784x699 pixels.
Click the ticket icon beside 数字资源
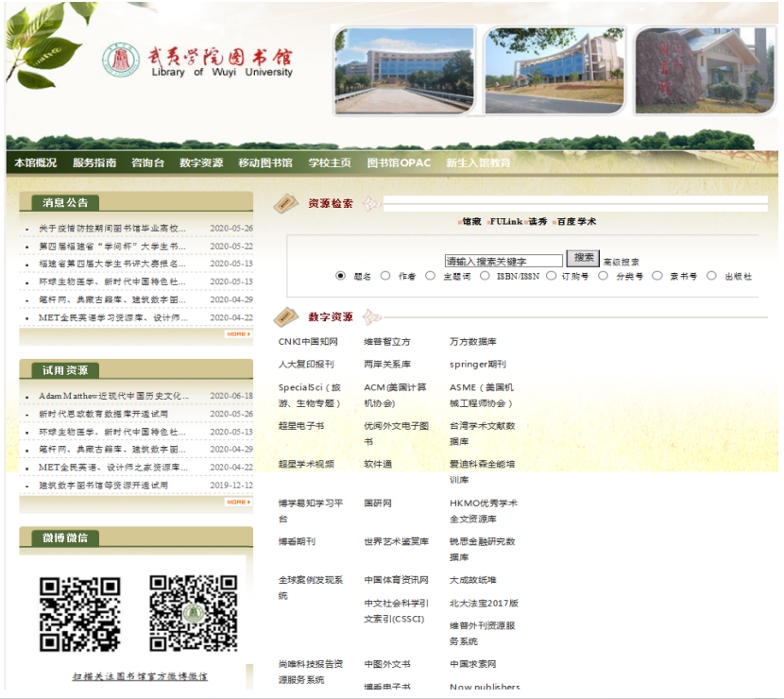(285, 316)
